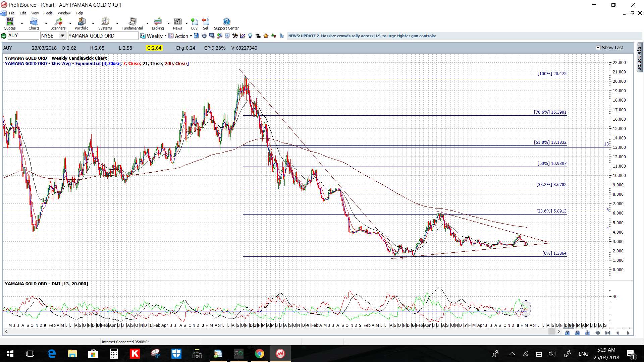Click the YAMANA GOLD ORD name field
The image size is (644, 362).
[x=103, y=36]
